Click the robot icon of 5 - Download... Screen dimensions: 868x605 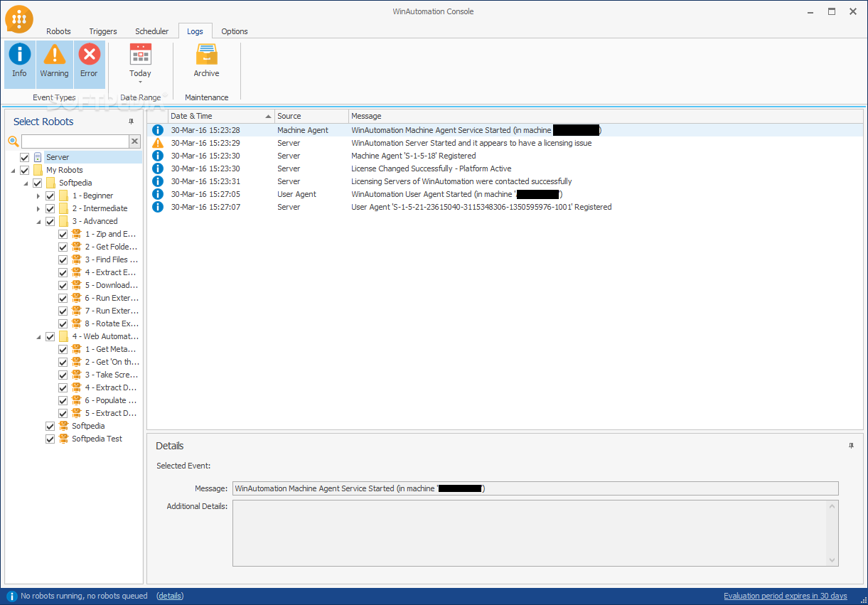76,285
